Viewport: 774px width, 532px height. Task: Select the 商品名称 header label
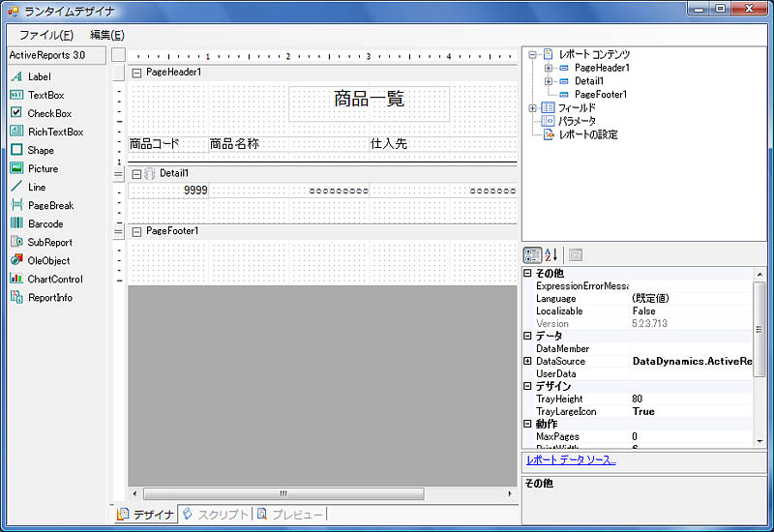288,144
